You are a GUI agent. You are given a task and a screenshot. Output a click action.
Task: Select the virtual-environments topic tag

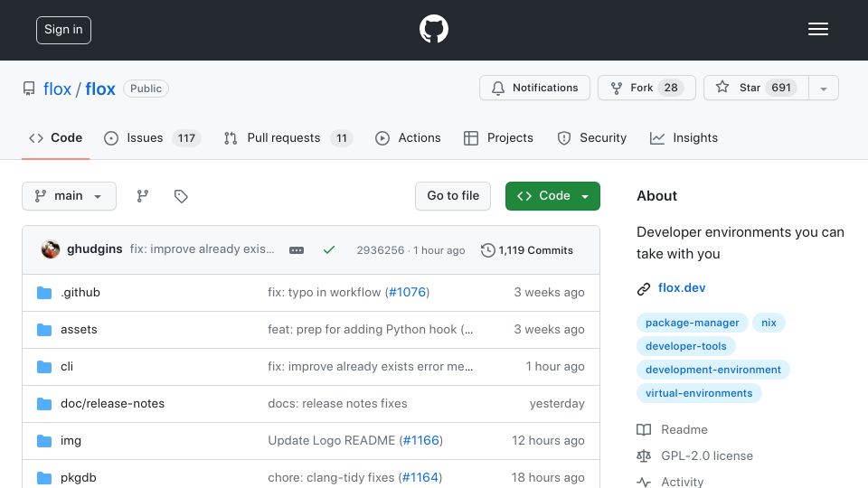[x=699, y=393]
